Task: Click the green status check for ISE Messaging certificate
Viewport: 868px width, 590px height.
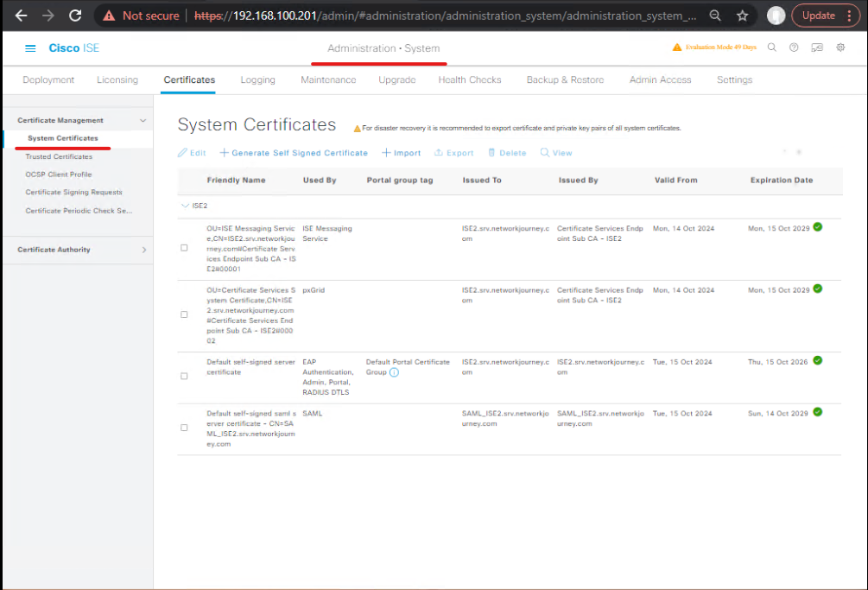Action: [818, 227]
